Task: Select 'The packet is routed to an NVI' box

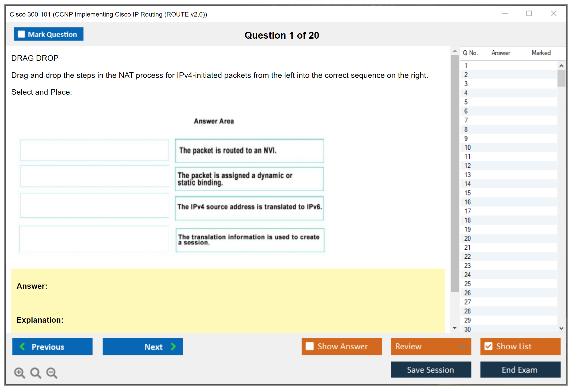Action: coord(249,151)
